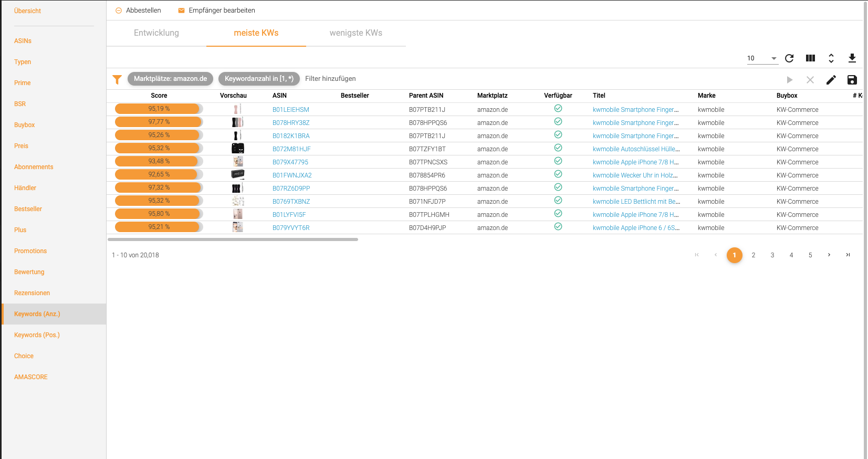Click Marktplätze: amazon.de filter chip
The height and width of the screenshot is (459, 868).
click(170, 79)
